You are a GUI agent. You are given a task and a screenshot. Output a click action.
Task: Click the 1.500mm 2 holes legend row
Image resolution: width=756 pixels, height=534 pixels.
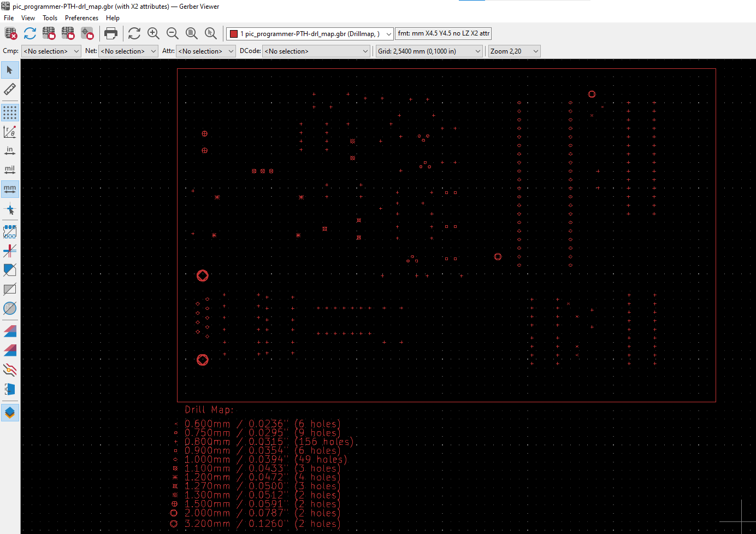tap(257, 504)
